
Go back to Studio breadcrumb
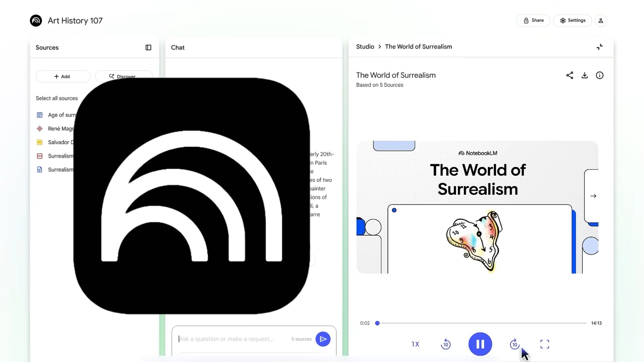(365, 47)
